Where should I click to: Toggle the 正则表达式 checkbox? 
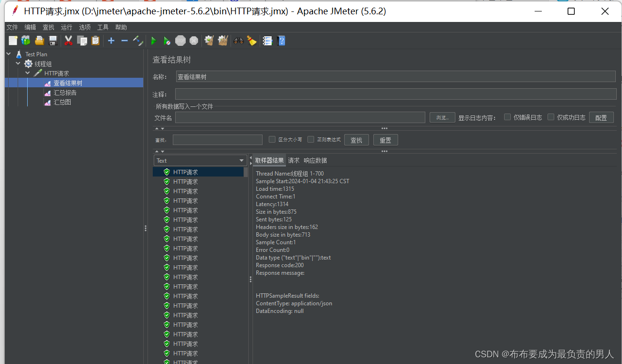point(311,139)
